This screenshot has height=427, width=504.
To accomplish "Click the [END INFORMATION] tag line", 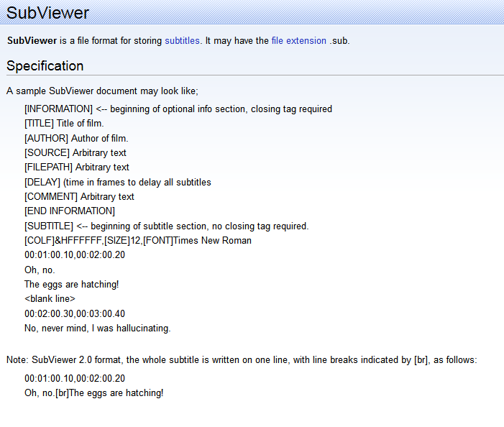I will coord(69,211).
